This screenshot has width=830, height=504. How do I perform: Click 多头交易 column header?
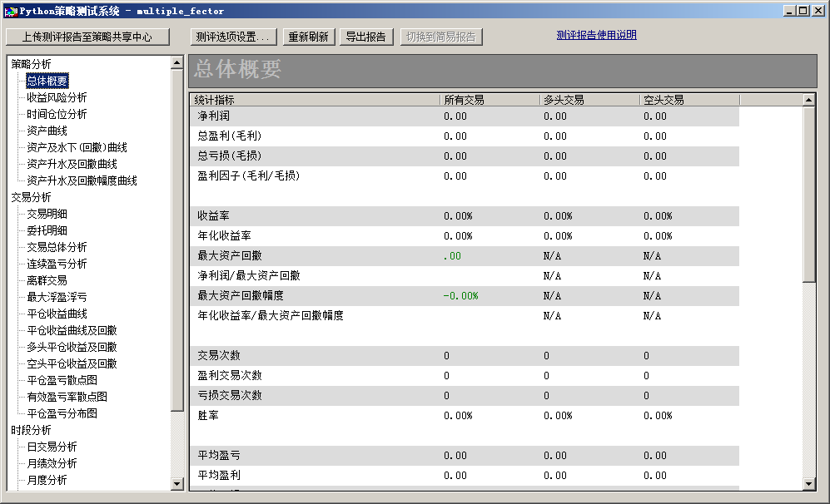tap(589, 100)
